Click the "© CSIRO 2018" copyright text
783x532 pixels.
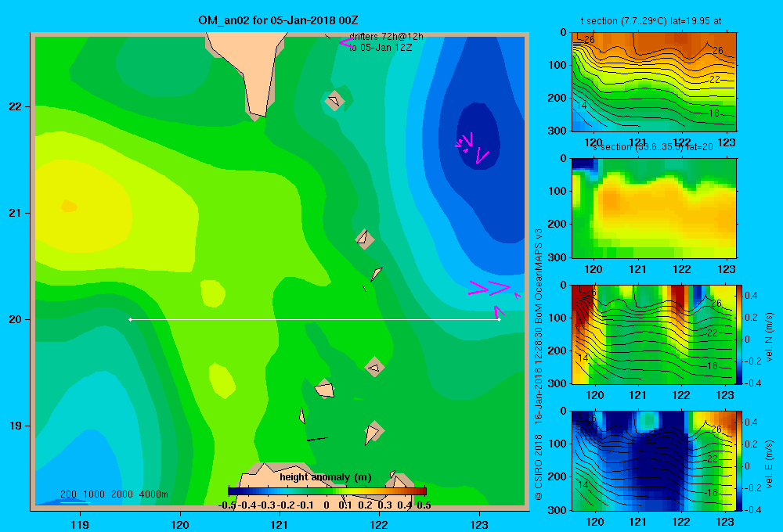(539, 467)
